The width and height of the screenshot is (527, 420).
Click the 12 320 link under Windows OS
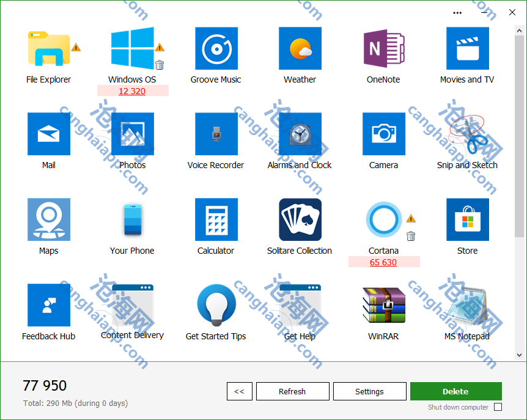pos(132,91)
